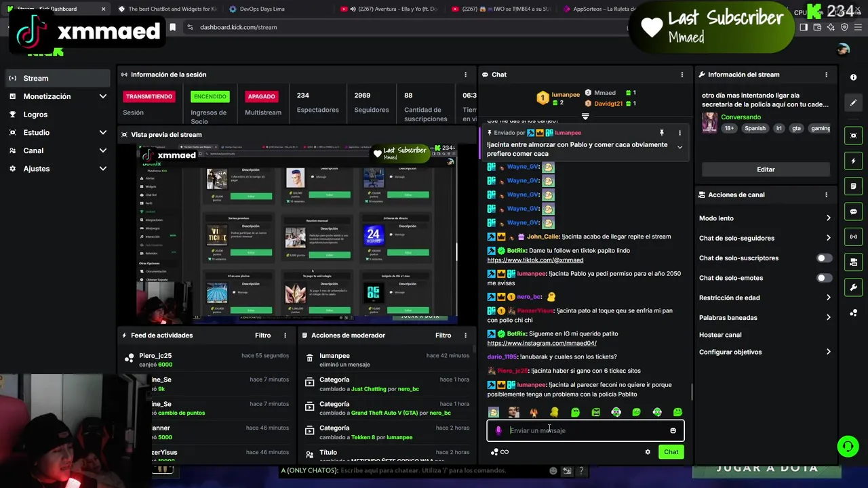Screen dimensions: 868x488
Task: Click the lumanpee eliminó un mensaje entry
Action: tap(387, 360)
